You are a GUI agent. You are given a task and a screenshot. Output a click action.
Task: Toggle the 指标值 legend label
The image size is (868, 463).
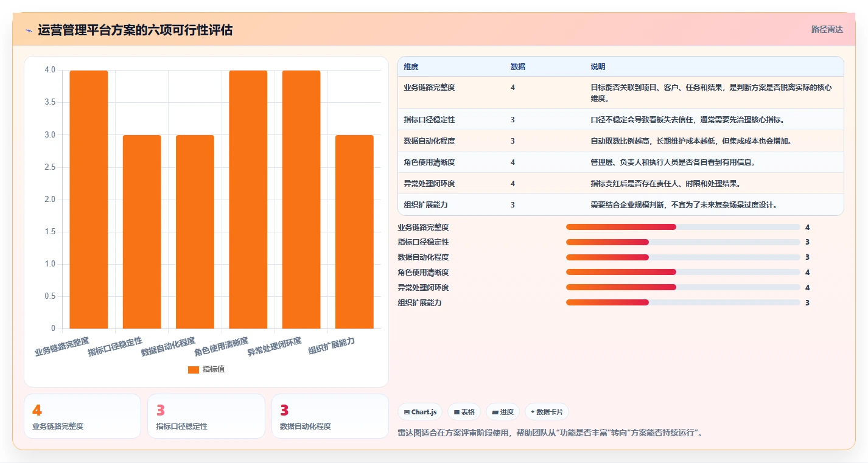pyautogui.click(x=214, y=369)
